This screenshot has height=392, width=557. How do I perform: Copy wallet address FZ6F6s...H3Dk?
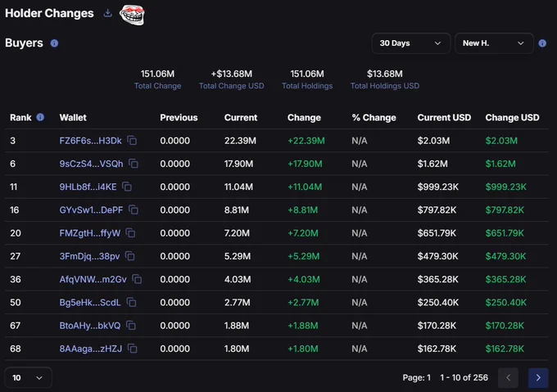pos(132,141)
